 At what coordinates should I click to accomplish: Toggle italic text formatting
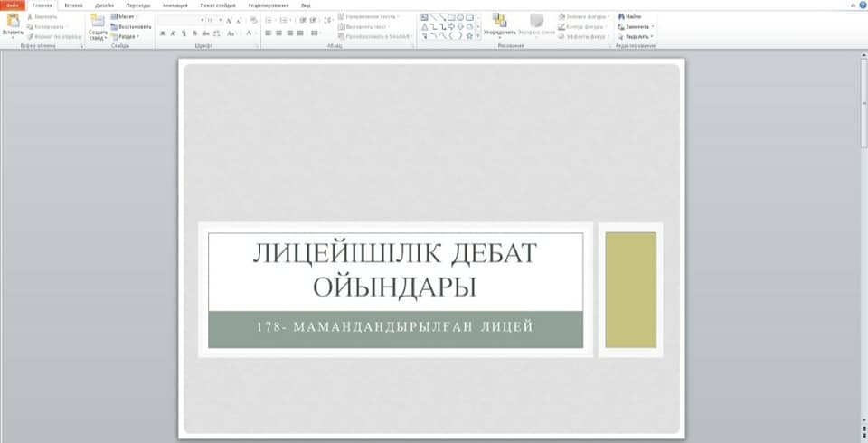coord(174,33)
